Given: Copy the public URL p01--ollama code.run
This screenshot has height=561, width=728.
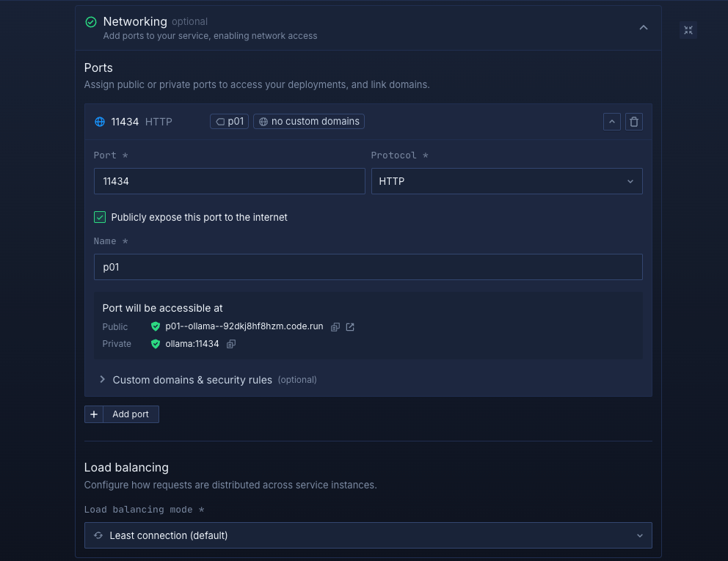Looking at the screenshot, I should 335,327.
